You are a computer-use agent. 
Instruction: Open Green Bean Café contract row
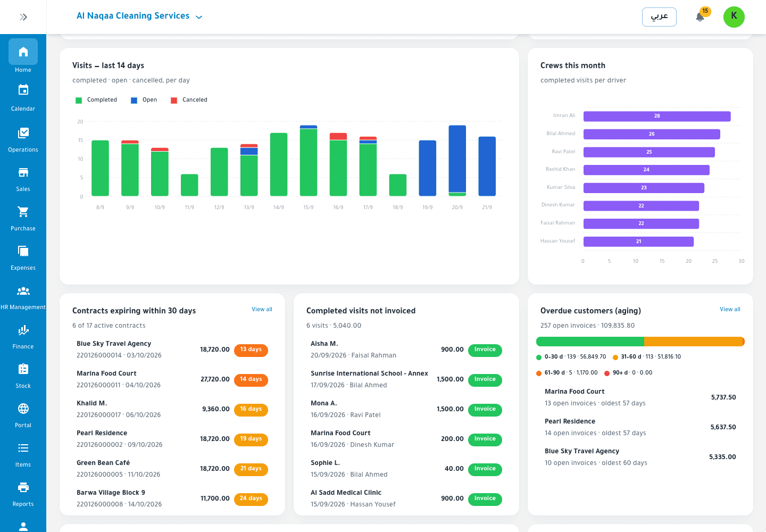click(x=172, y=469)
